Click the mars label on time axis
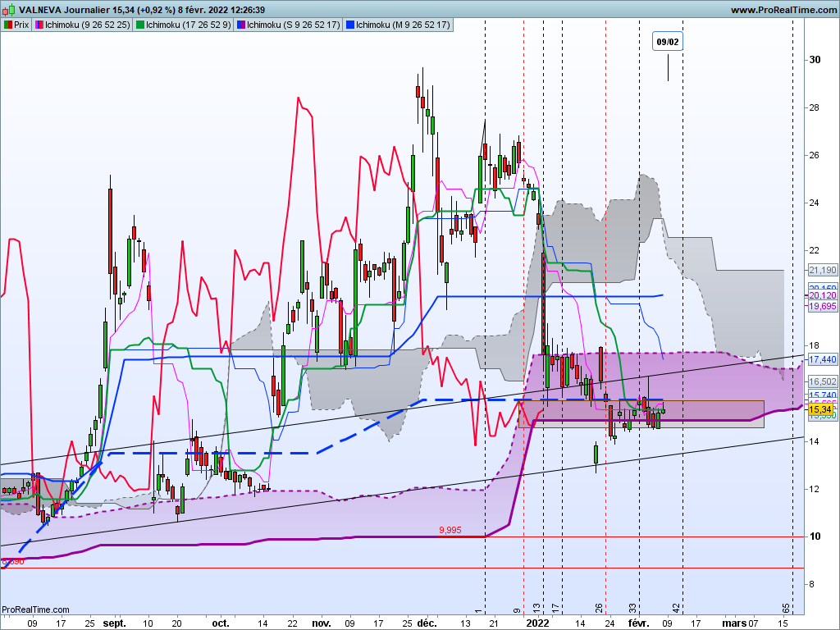This screenshot has height=630, width=840. point(734,623)
